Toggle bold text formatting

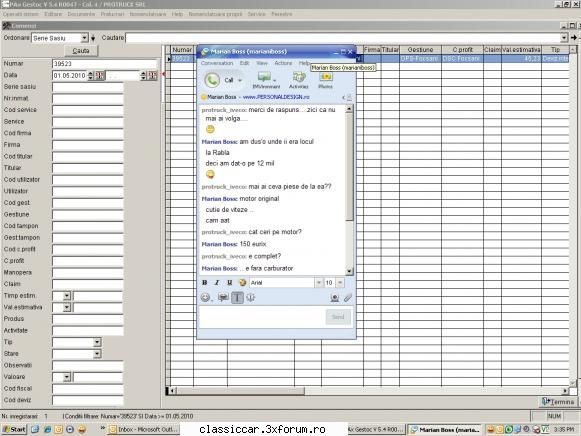[205, 283]
